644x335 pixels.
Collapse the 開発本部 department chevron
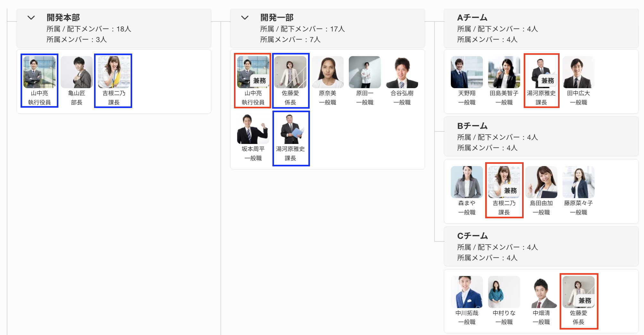31,18
